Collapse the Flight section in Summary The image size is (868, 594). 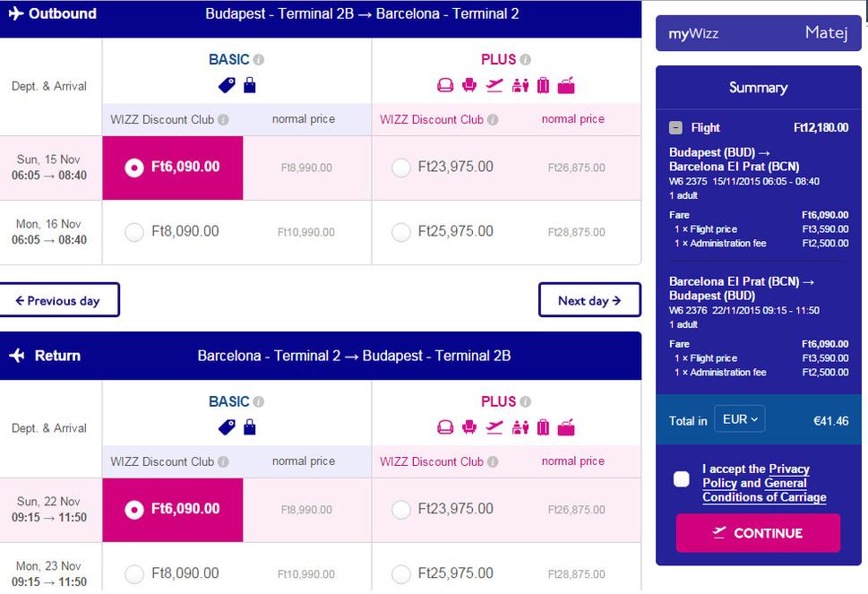(x=675, y=128)
